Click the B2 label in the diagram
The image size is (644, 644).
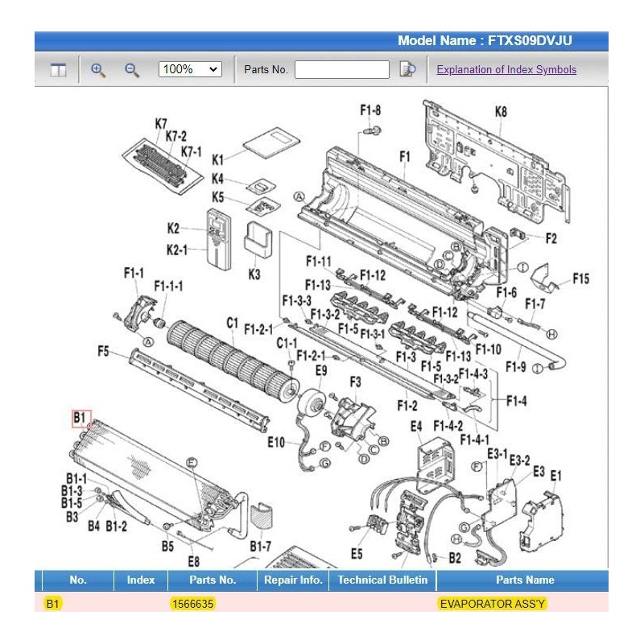455,558
